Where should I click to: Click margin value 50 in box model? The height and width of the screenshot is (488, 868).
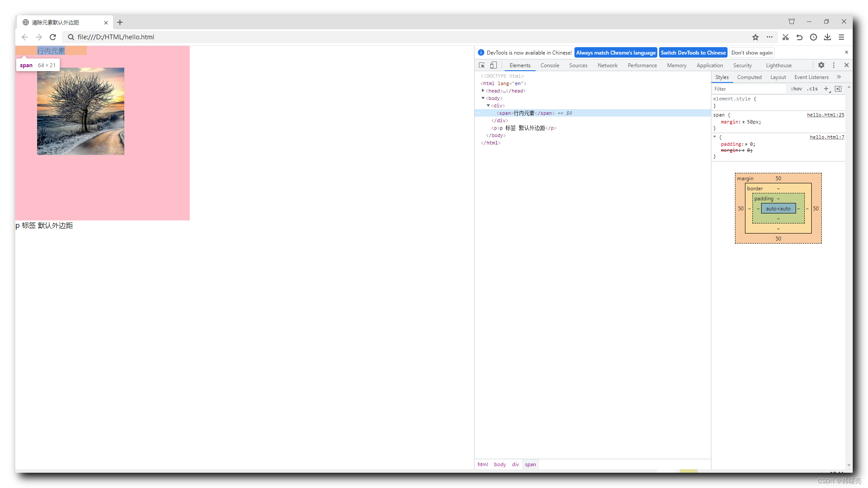(x=778, y=178)
